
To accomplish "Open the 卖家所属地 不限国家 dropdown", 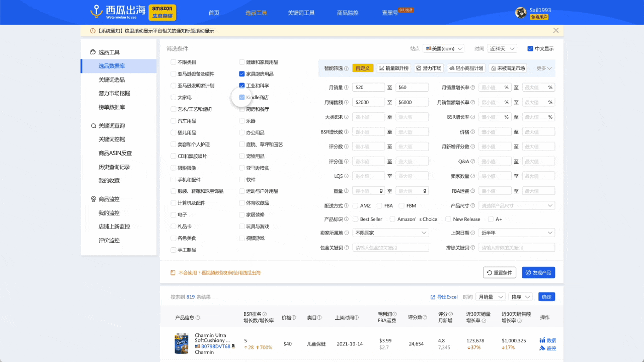I will [x=390, y=233].
